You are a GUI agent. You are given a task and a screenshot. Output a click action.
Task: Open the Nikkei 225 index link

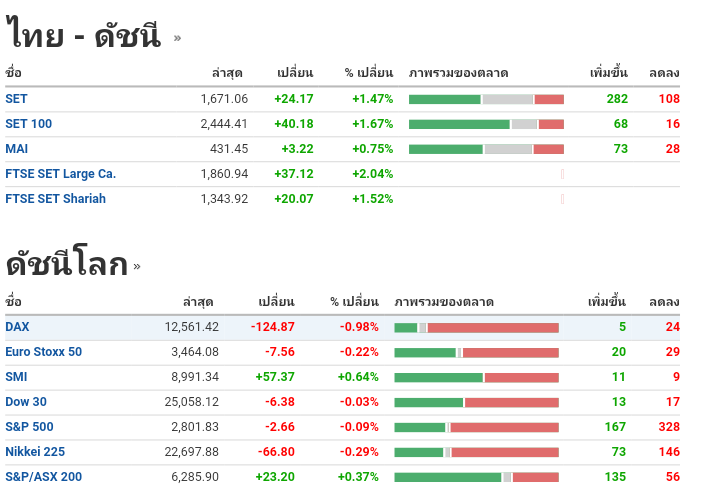point(35,452)
